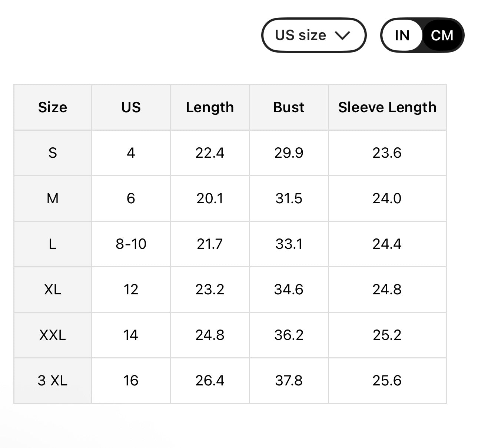478x448 pixels.
Task: Click the 25.6 sleeve length cell
Action: click(387, 381)
